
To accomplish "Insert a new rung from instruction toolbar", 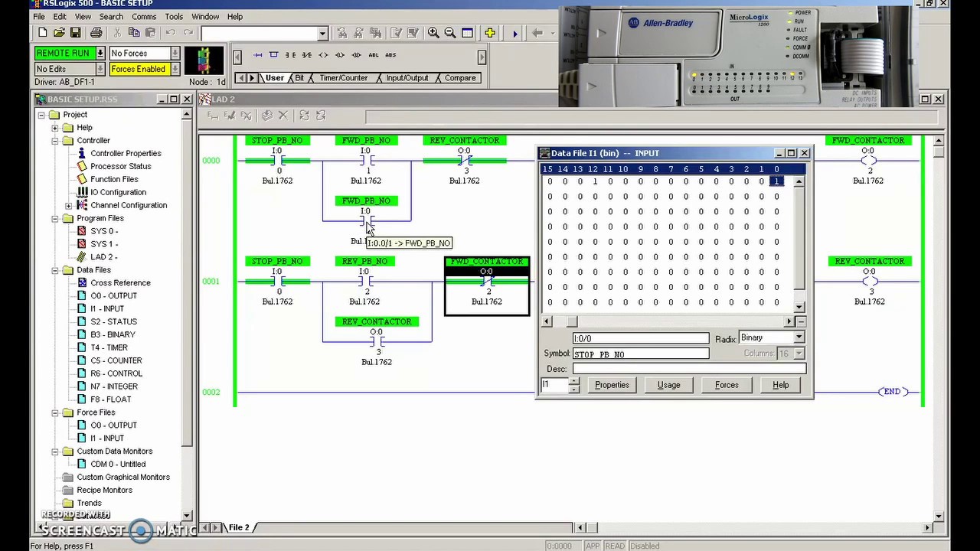I will coord(257,55).
